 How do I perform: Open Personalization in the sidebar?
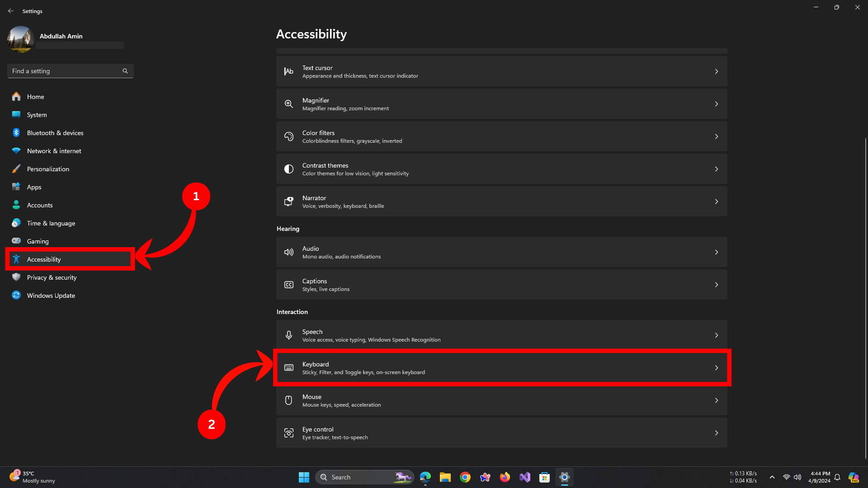48,169
